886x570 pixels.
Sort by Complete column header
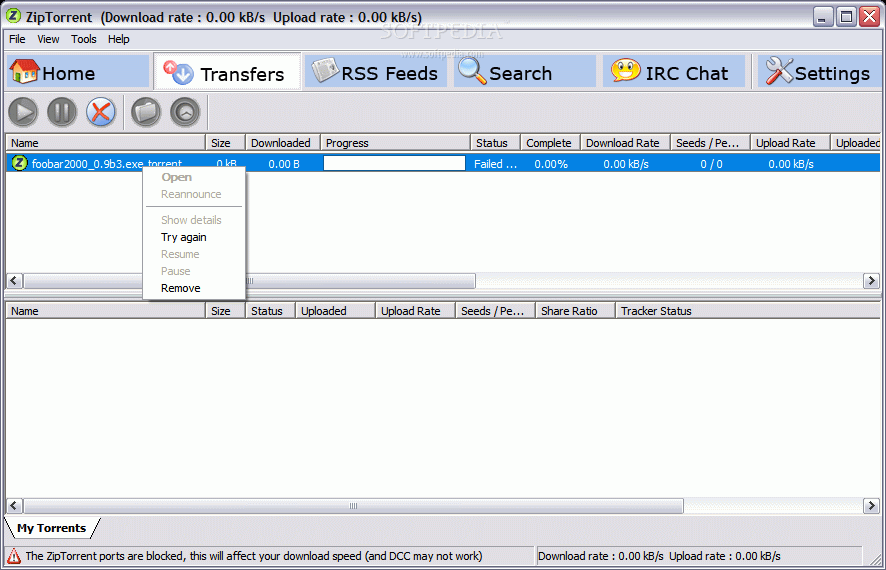[550, 143]
